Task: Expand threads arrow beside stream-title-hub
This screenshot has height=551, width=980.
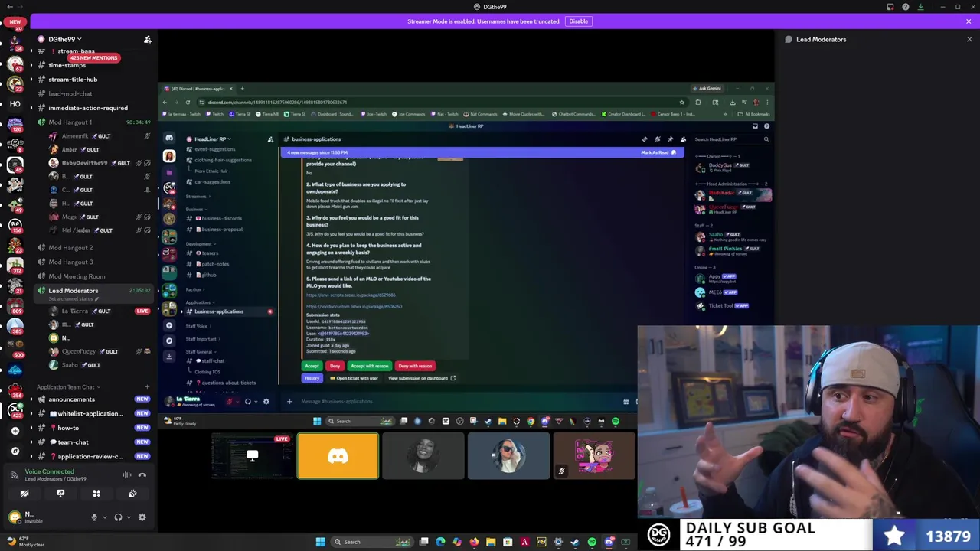Action: tap(31, 80)
